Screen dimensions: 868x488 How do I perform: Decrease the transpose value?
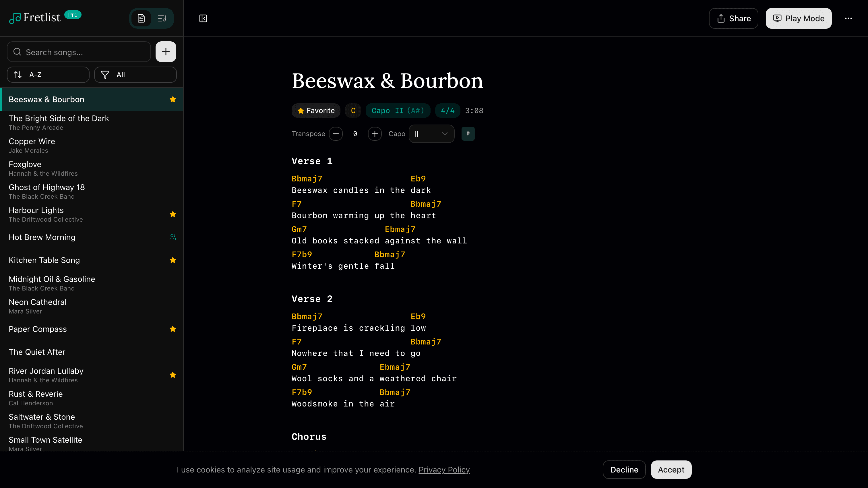pyautogui.click(x=336, y=133)
